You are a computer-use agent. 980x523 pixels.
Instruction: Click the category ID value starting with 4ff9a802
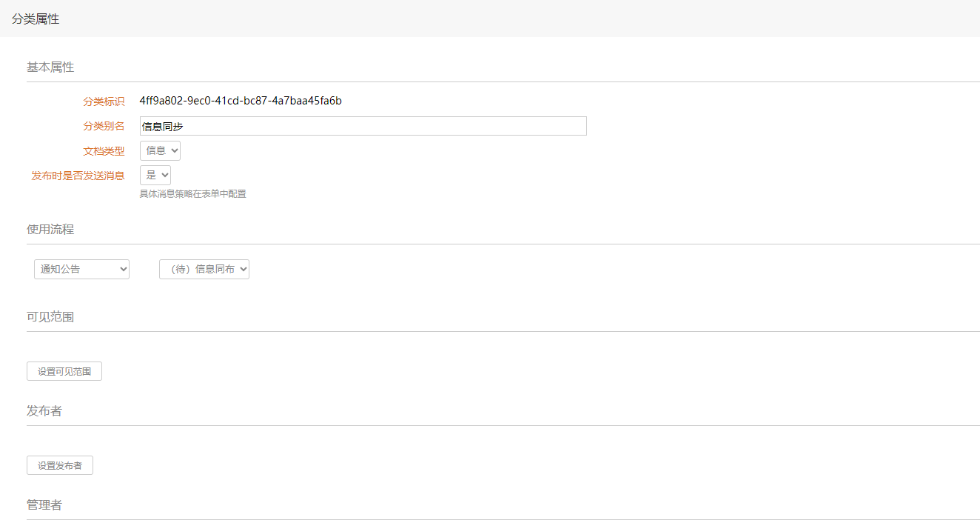[x=241, y=101]
